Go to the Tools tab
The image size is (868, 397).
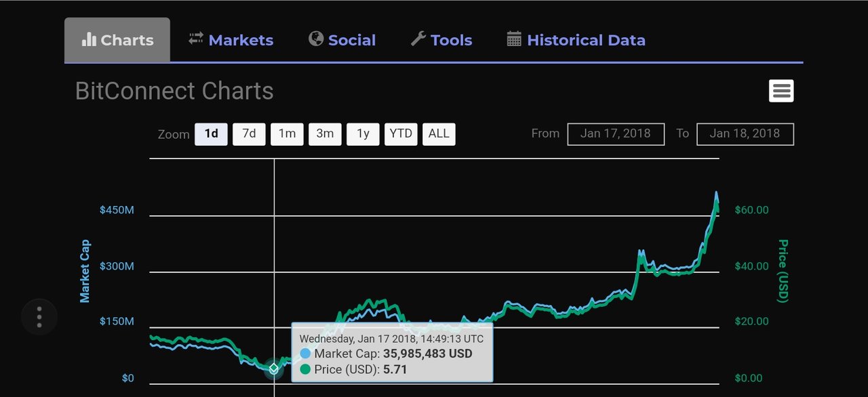coord(441,40)
